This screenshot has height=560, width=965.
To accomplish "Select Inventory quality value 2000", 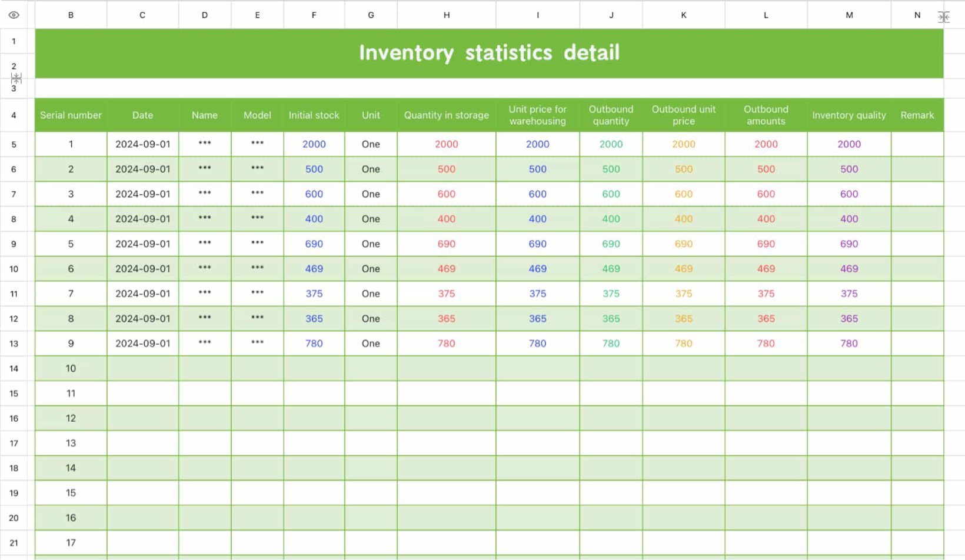I will click(x=849, y=144).
